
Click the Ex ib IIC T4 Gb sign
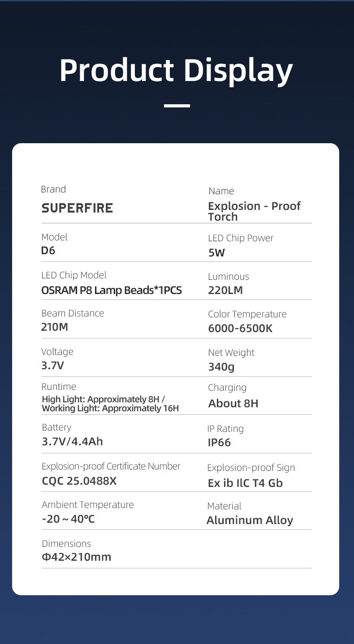245,483
